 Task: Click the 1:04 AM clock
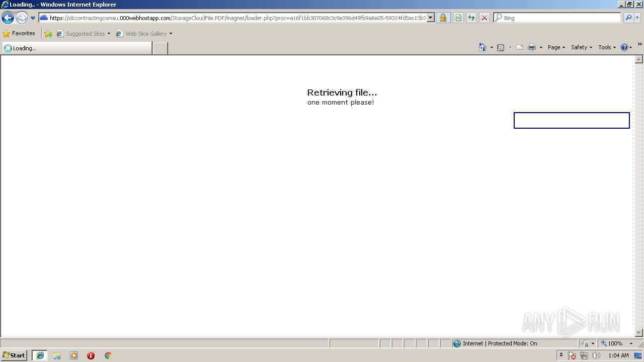point(618,355)
